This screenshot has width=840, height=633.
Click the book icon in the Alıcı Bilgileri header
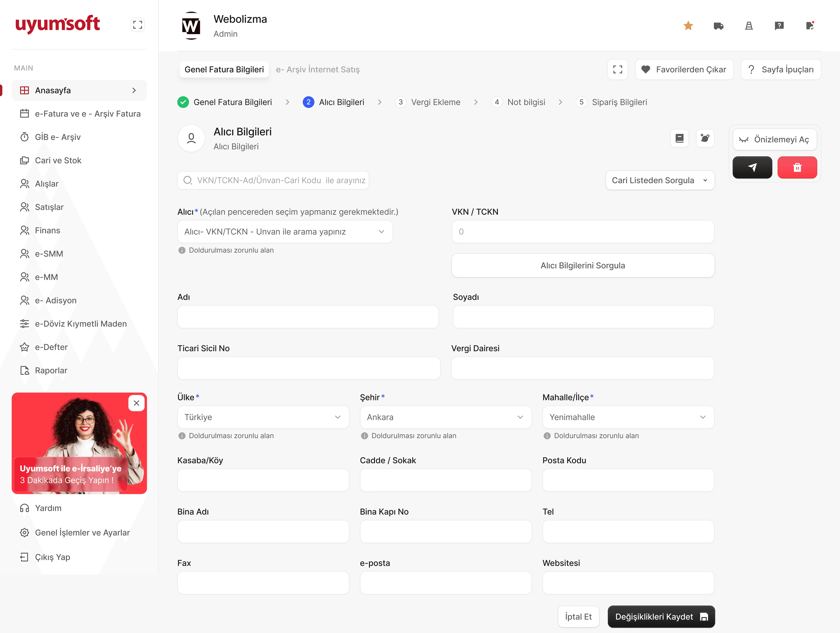[679, 138]
